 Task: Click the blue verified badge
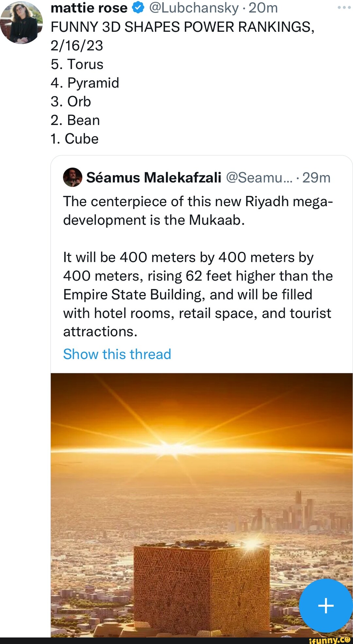(138, 8)
